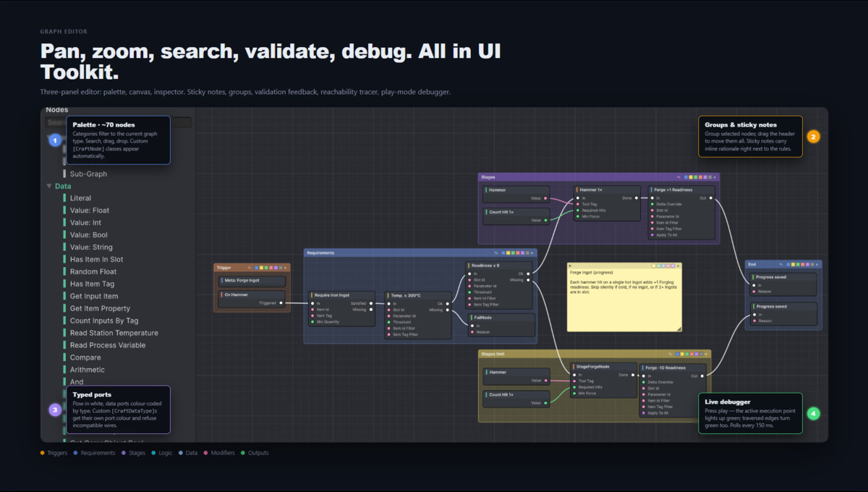Click the sticky note resize corner handle
The width and height of the screenshot is (868, 492).
pos(679,329)
